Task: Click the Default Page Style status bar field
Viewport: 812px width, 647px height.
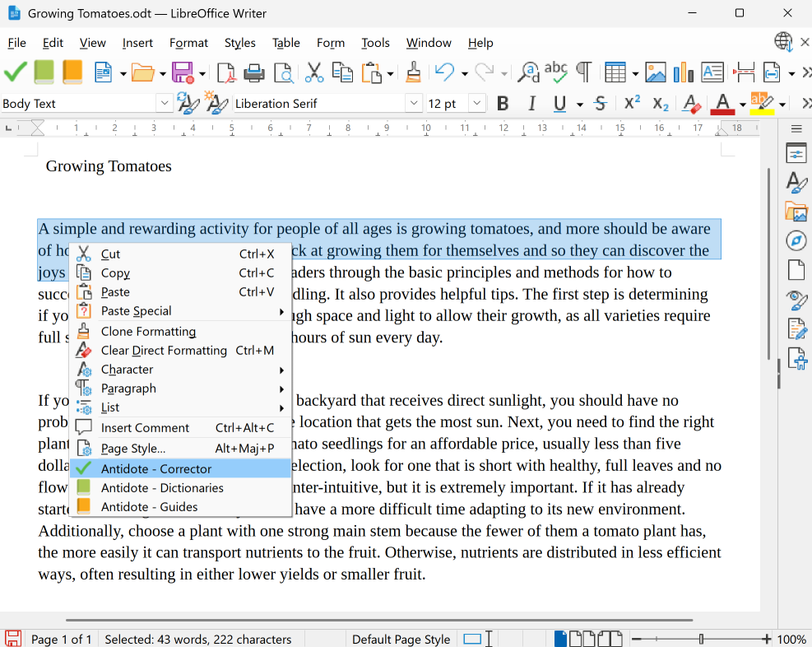Action: tap(401, 640)
